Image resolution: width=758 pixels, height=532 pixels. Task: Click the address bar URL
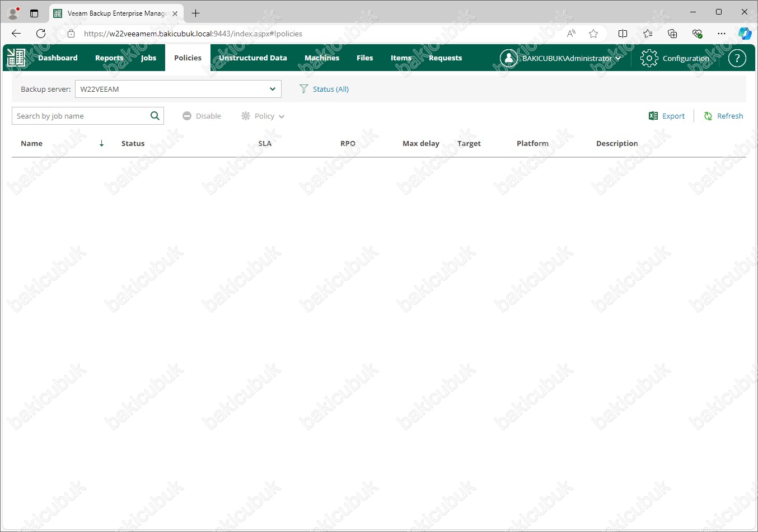(193, 34)
